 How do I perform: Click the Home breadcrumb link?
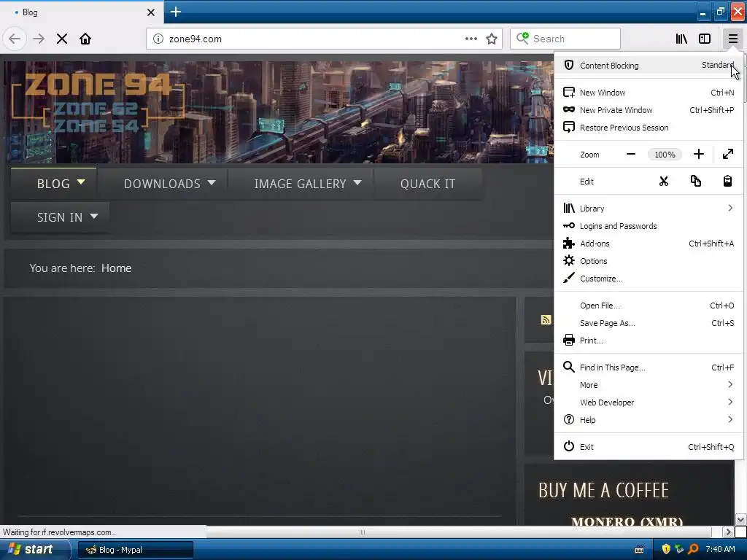point(116,268)
